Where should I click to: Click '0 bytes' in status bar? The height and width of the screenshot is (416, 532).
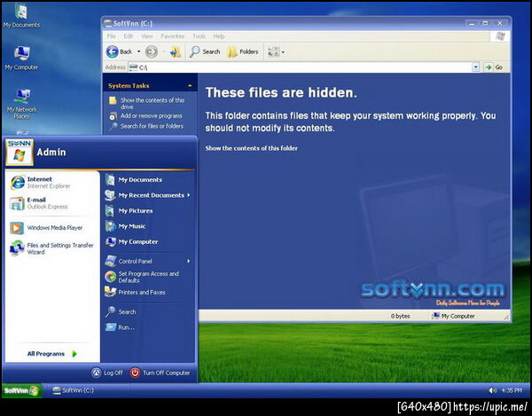[400, 316]
